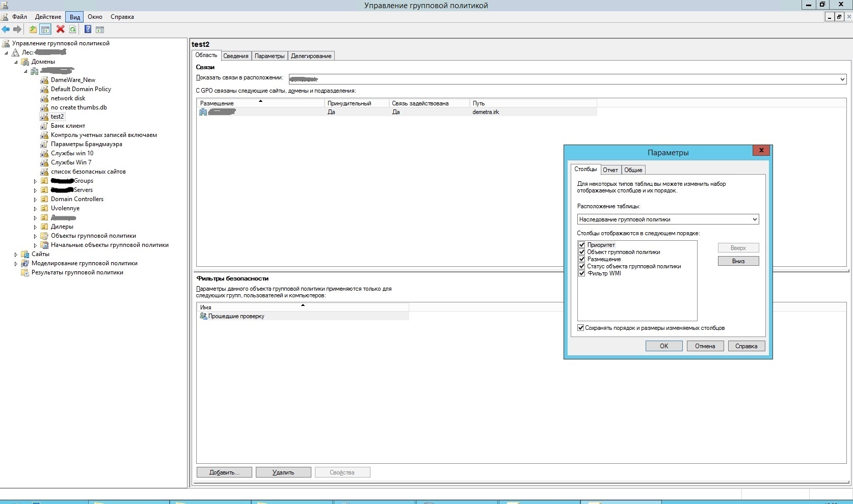Viewport: 853px width, 504px height.
Task: Expand the Uvolennye node
Action: (35, 209)
